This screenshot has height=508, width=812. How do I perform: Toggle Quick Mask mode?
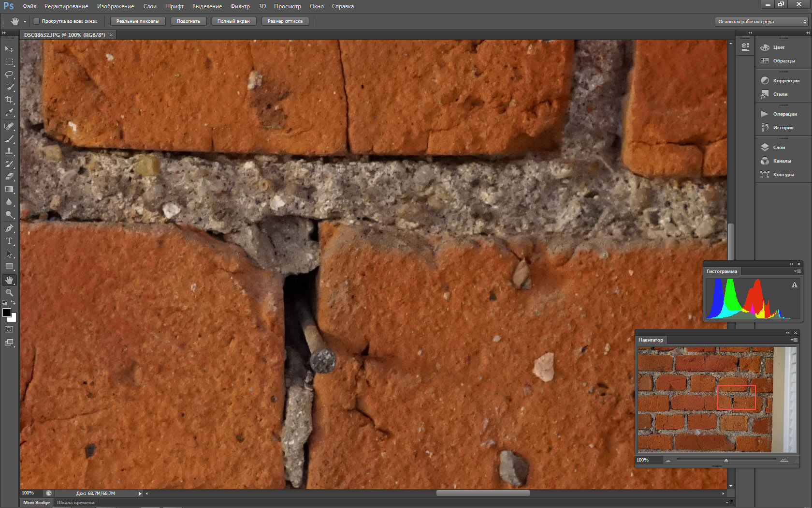(9, 329)
